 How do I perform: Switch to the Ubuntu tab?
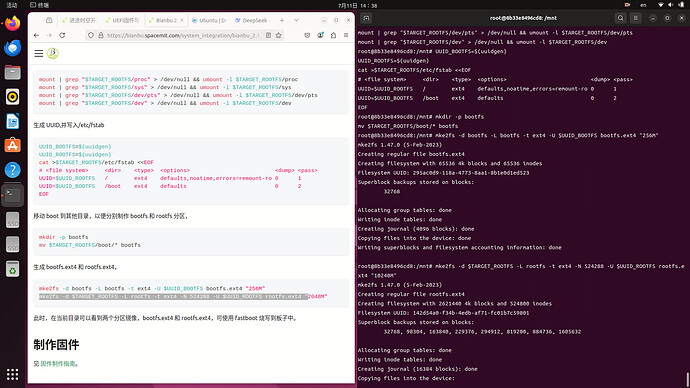[209, 20]
